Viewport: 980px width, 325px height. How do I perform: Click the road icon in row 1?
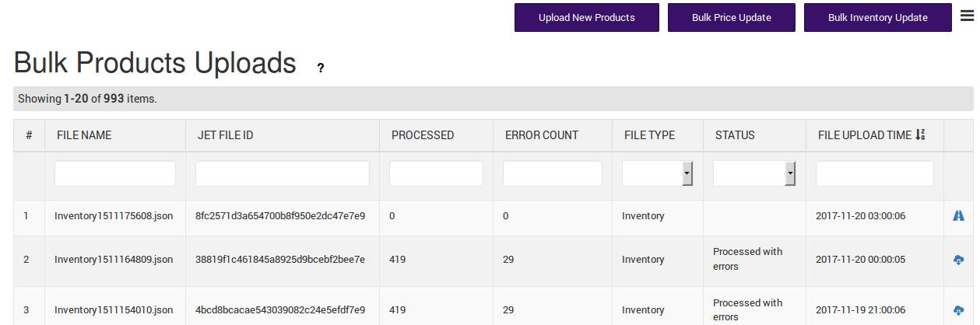pyautogui.click(x=958, y=215)
